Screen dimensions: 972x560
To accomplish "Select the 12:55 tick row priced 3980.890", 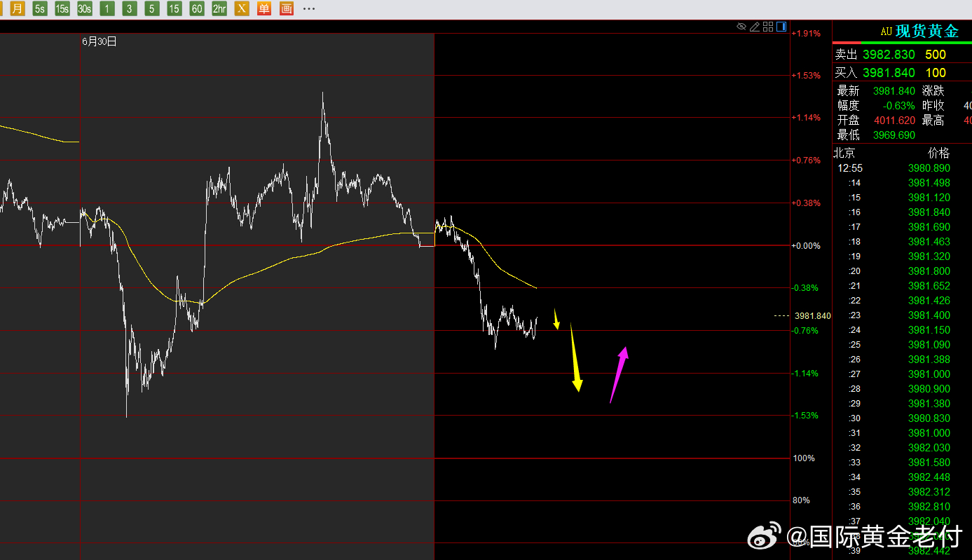I will pos(902,168).
